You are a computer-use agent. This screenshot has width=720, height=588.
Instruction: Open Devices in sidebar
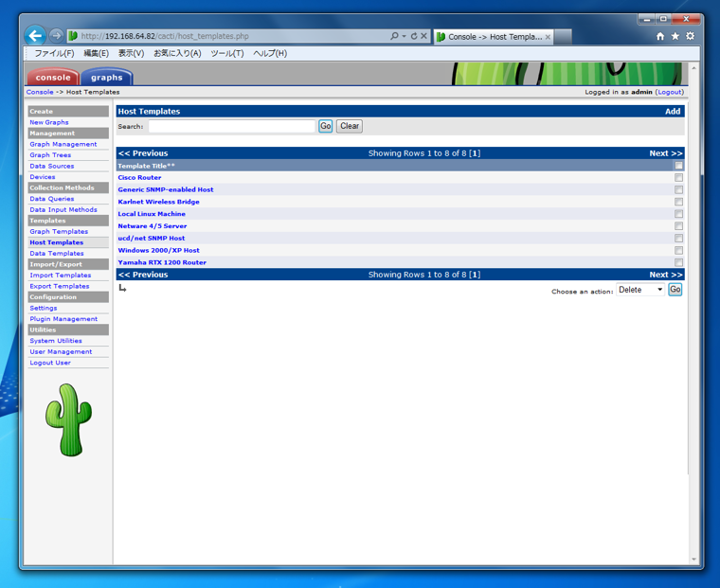(x=43, y=177)
